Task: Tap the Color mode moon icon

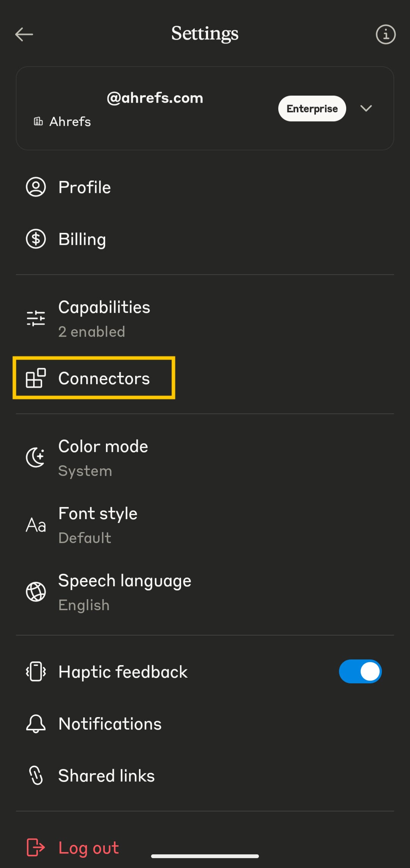Action: coord(36,457)
